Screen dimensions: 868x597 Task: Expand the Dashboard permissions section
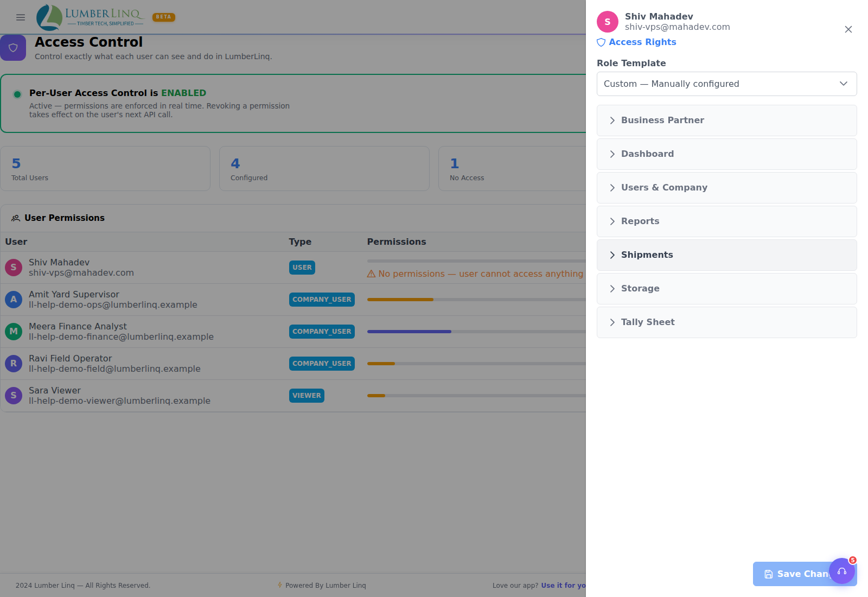coord(727,154)
